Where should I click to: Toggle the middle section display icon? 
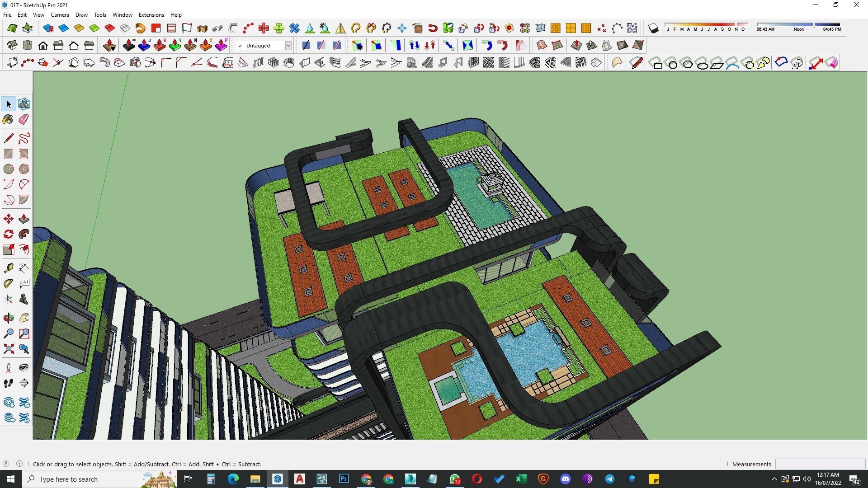321,45
